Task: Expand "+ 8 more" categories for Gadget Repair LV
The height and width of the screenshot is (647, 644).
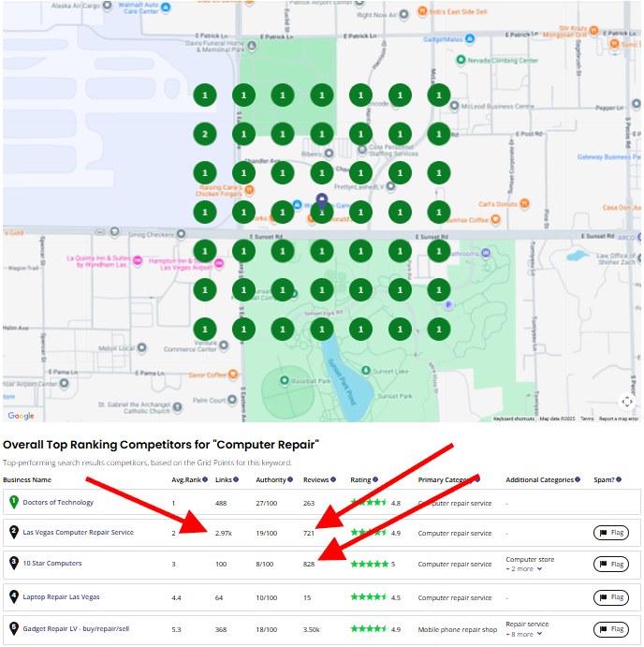Action: [x=525, y=634]
